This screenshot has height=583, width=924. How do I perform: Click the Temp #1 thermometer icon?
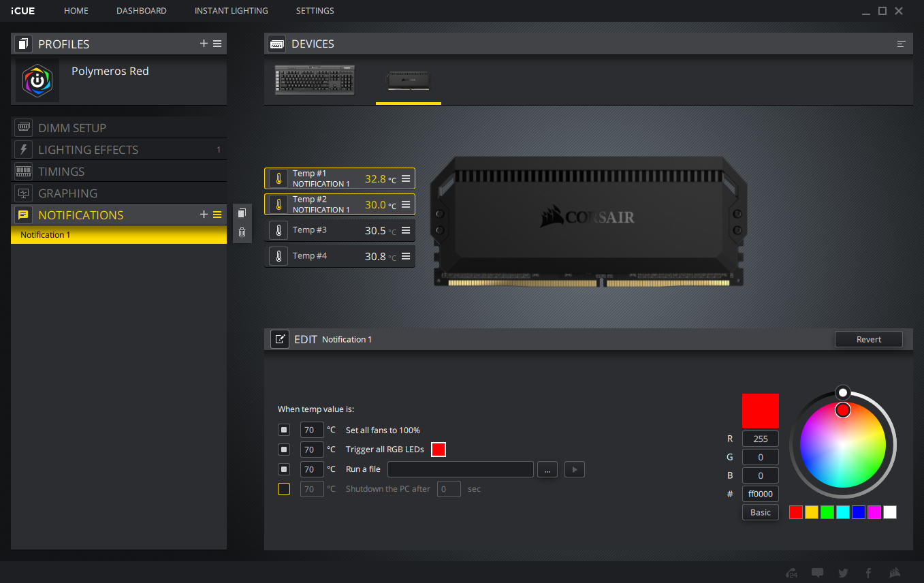click(278, 178)
